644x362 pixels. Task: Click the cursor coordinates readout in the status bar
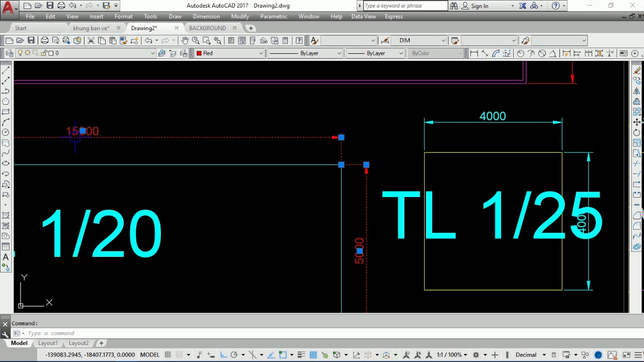coord(90,355)
